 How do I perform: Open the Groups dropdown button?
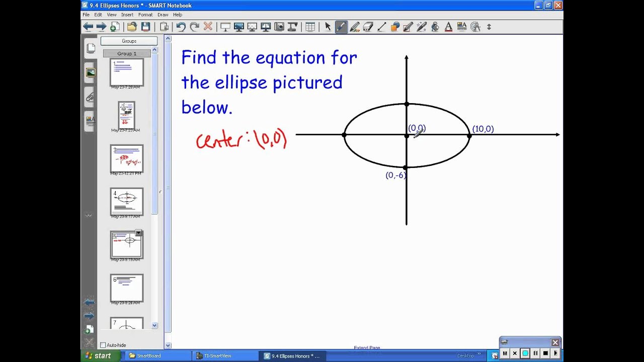click(129, 41)
